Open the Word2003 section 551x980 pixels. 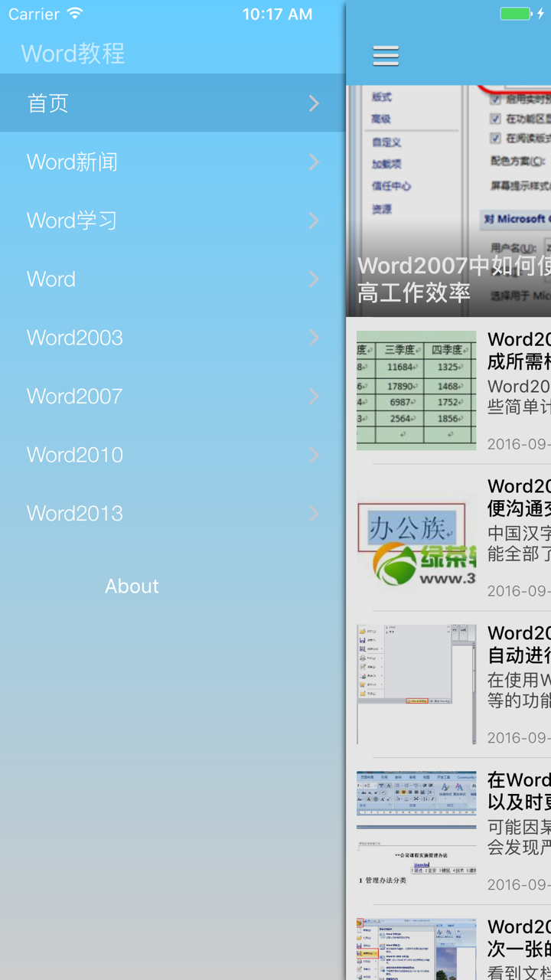click(173, 338)
